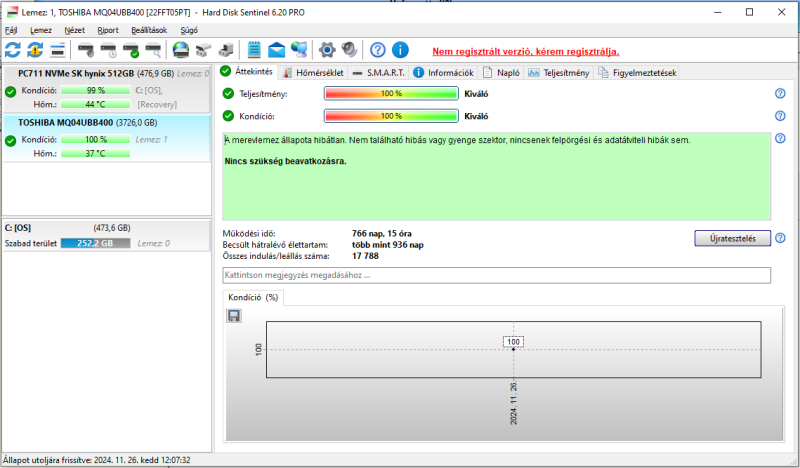
Task: Click the 'Nincs szükség beavatkozásra.' text
Action: (285, 161)
